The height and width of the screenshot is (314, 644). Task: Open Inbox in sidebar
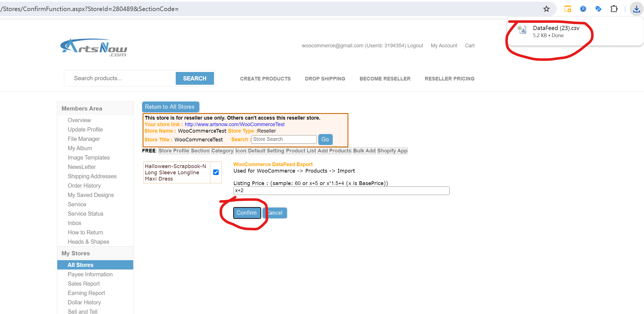click(75, 223)
